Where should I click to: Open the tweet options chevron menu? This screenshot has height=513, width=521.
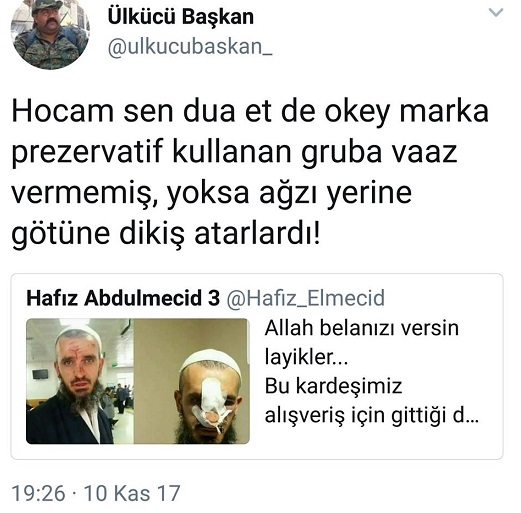(496, 13)
